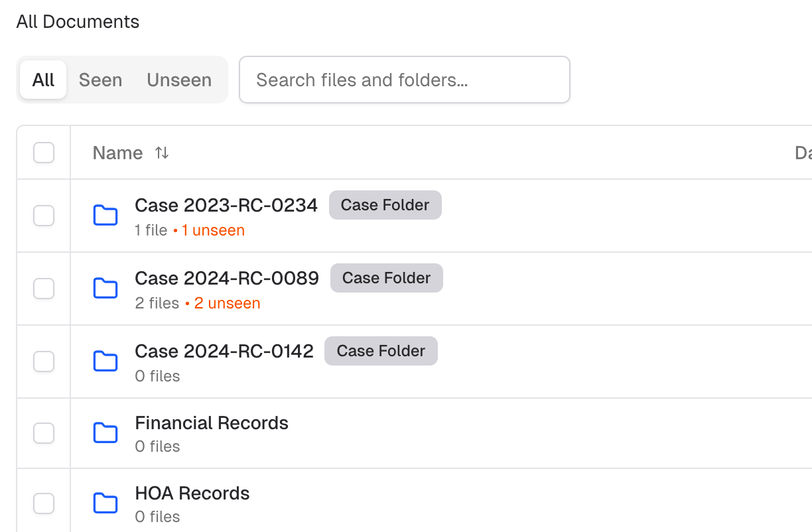Check the select-all checkbox in the header
This screenshot has height=532, width=812.
coord(43,152)
